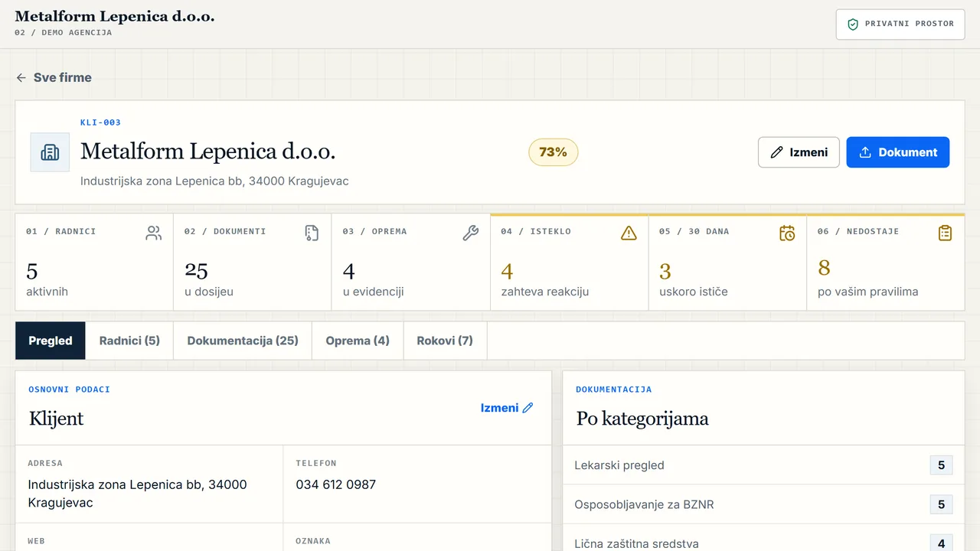Click the 02 / DEMO AGENCIJA breadcrumb text
Viewport: 980px width, 551px height.
coord(63,33)
